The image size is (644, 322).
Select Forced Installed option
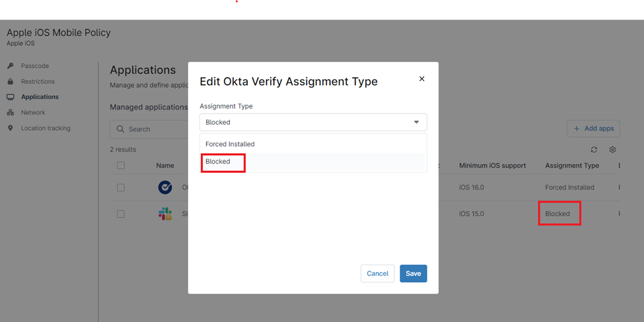tap(230, 144)
